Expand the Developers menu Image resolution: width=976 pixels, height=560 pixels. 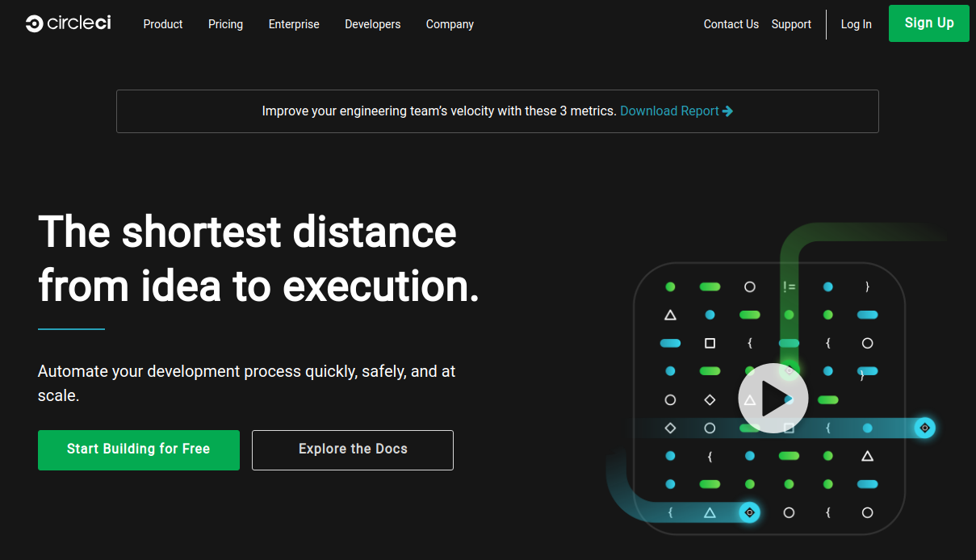coord(372,24)
